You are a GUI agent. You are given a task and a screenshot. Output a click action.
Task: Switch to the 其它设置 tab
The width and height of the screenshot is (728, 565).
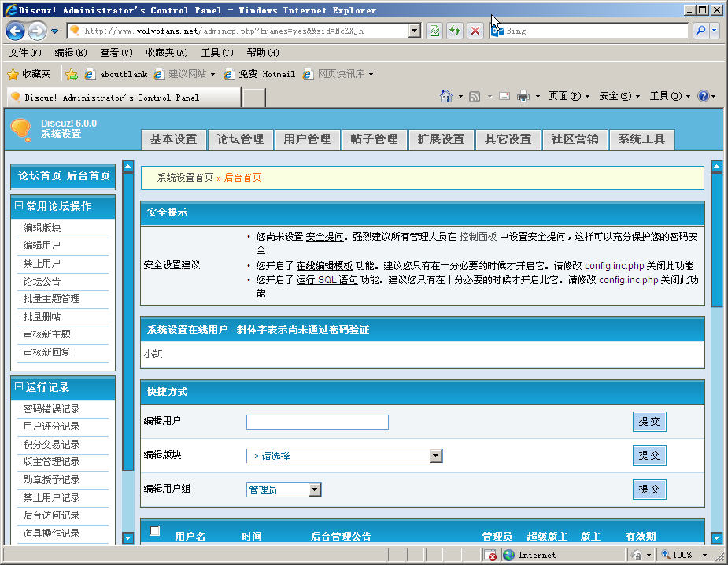pos(508,139)
